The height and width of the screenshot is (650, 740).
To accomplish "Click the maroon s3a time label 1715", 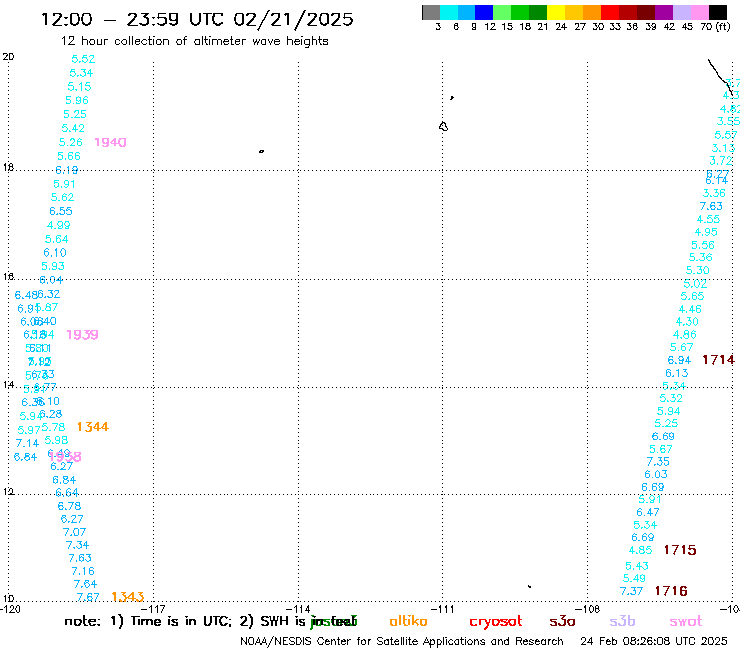I will click(680, 550).
